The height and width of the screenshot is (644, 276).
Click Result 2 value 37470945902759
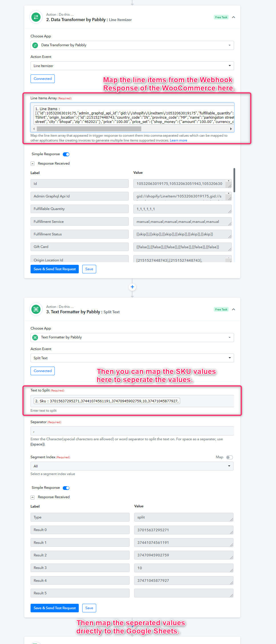184,555
